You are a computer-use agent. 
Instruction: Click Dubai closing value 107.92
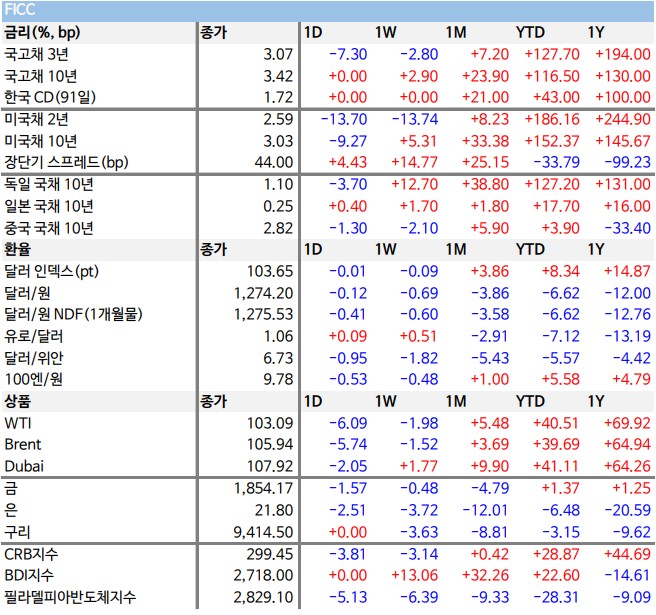pos(270,466)
